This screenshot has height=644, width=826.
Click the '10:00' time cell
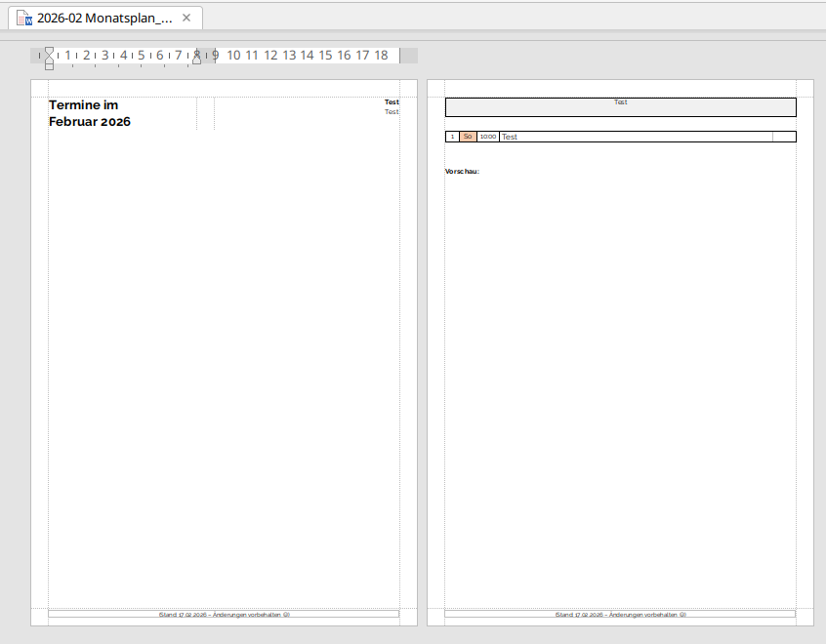coord(488,137)
